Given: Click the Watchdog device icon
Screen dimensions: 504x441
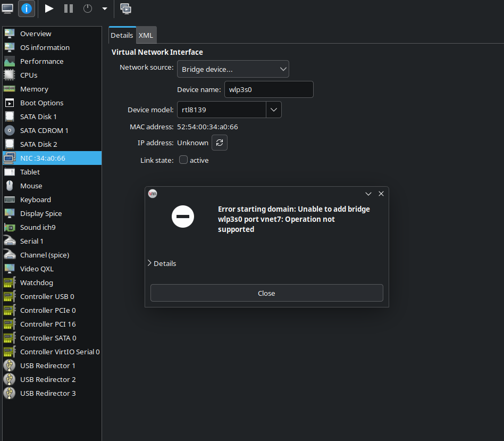Looking at the screenshot, I should (10, 283).
